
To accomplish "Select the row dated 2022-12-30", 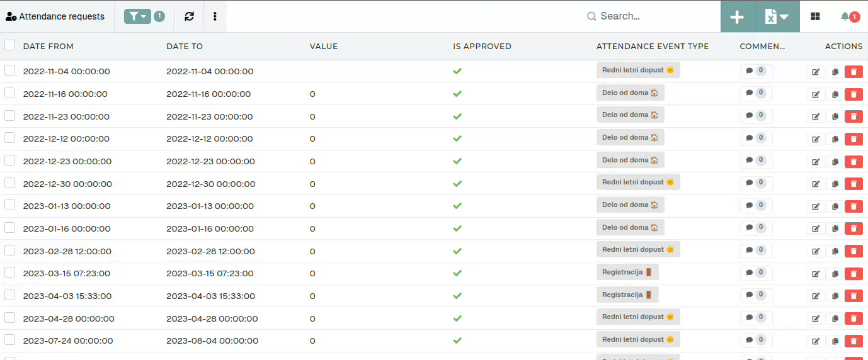I will tap(9, 183).
